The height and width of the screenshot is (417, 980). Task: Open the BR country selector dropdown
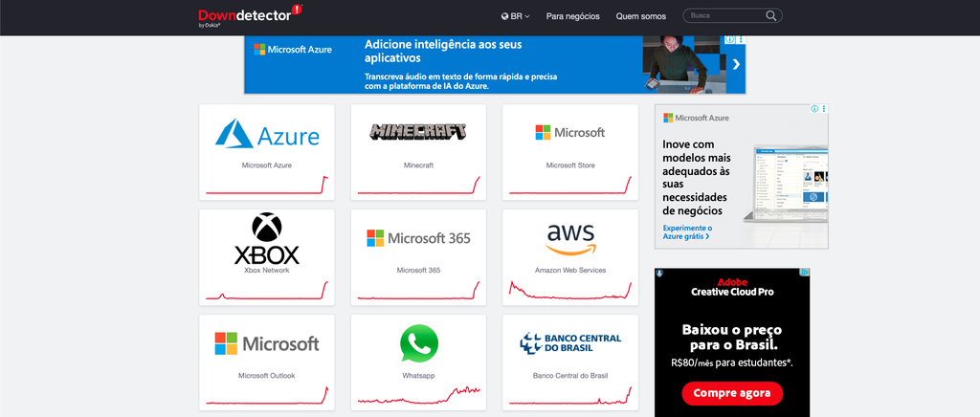coord(516,16)
